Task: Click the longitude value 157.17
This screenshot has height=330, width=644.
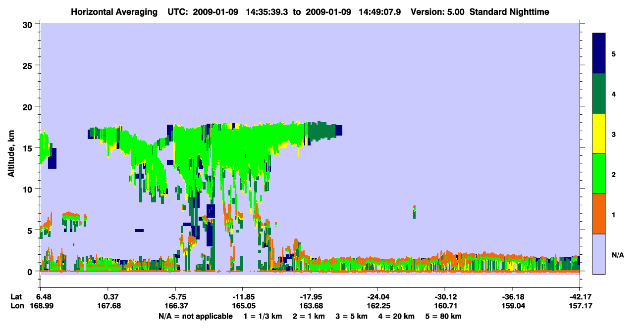Action: (580, 306)
